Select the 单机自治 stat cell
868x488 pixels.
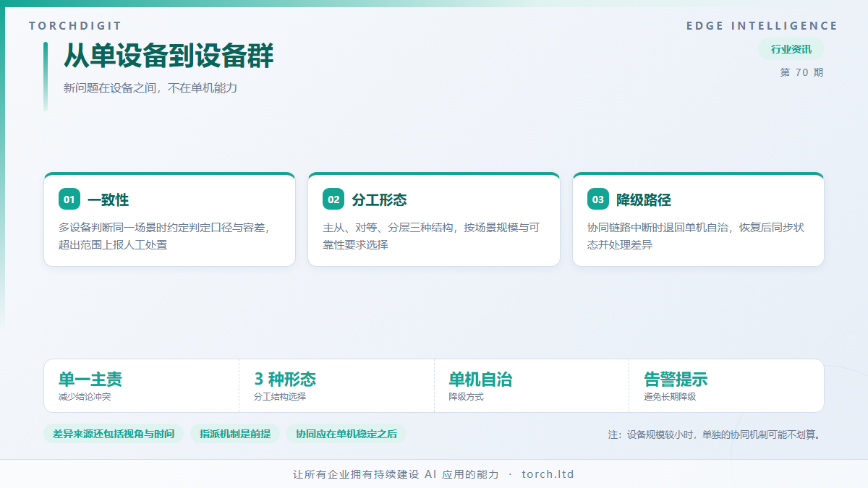click(x=532, y=386)
